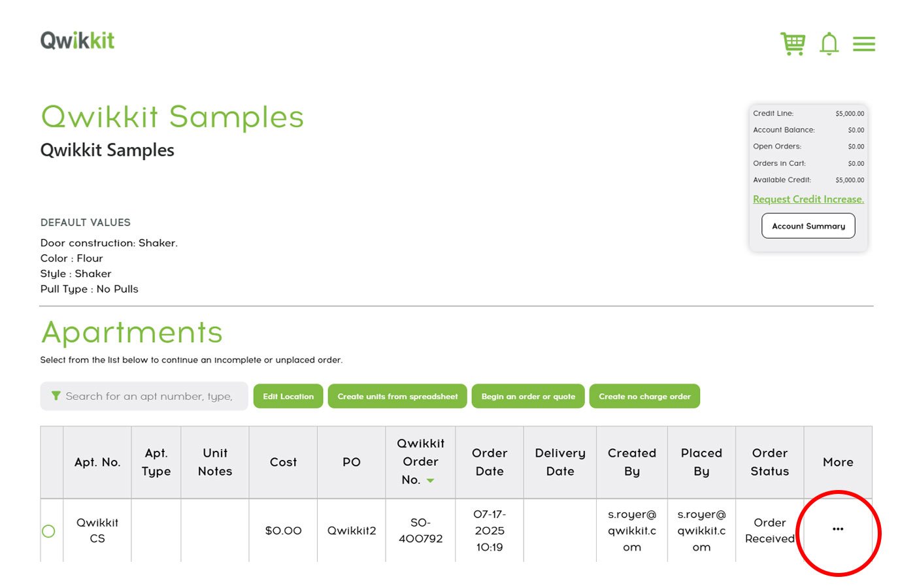Focus the apartment search input field
The image size is (915, 588).
(149, 396)
